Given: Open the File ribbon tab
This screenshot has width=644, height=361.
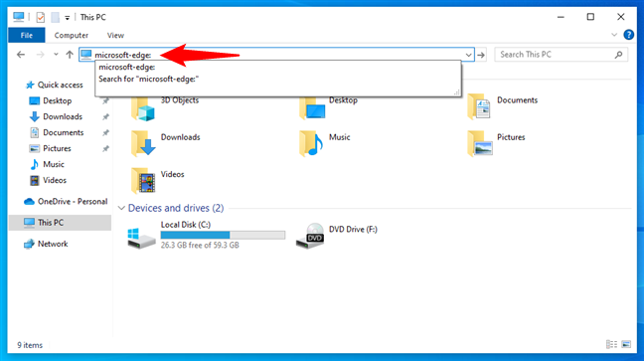Looking at the screenshot, I should [x=27, y=36].
